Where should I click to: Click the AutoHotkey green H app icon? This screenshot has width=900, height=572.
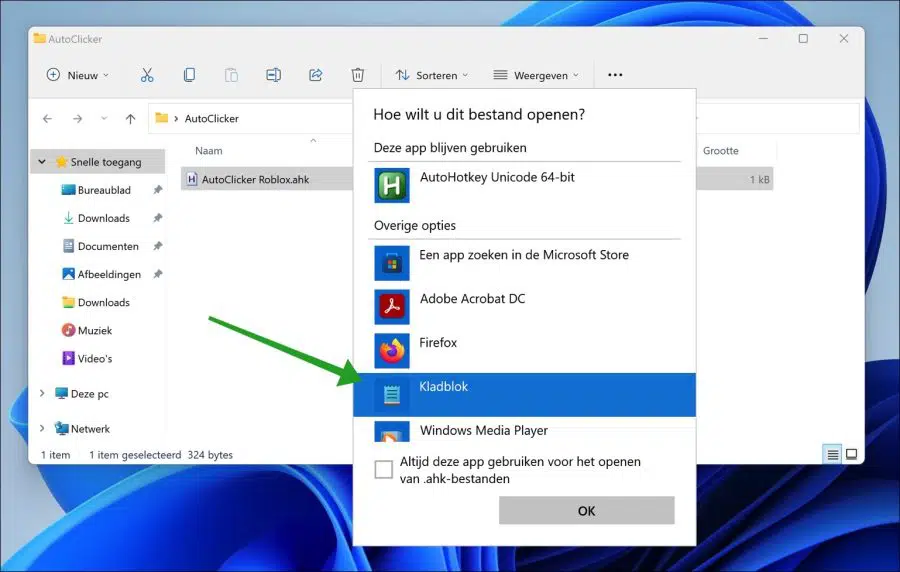click(392, 185)
